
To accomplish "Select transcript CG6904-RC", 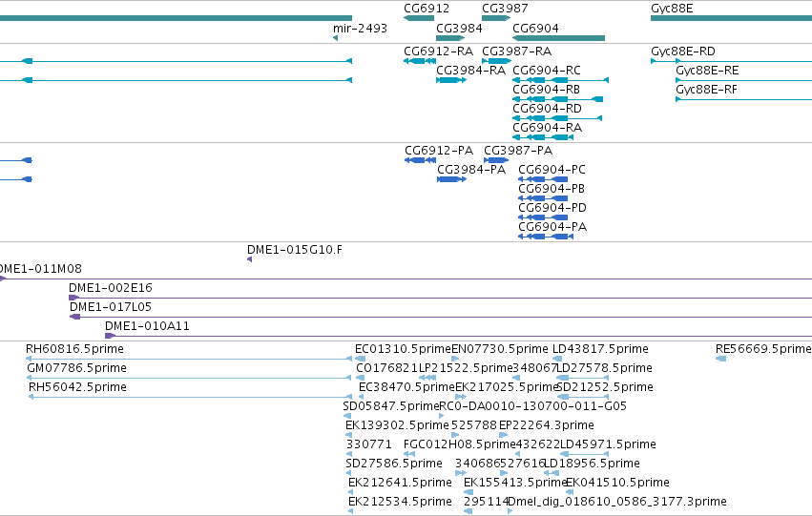I will click(560, 80).
